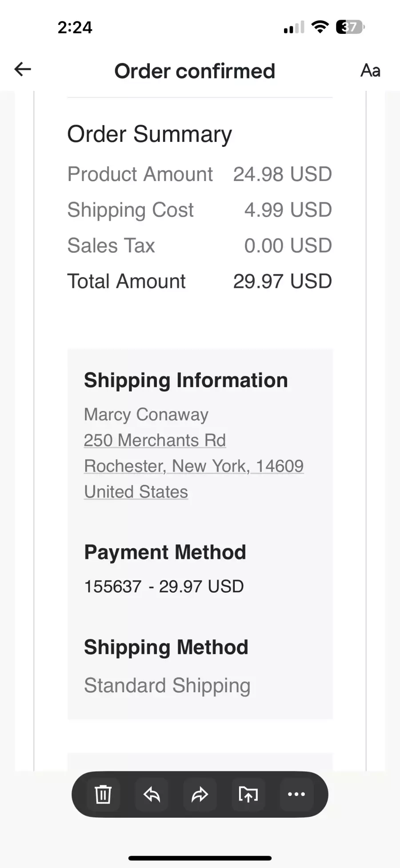The height and width of the screenshot is (868, 400).
Task: Open the more options ellipsis menu
Action: [296, 794]
